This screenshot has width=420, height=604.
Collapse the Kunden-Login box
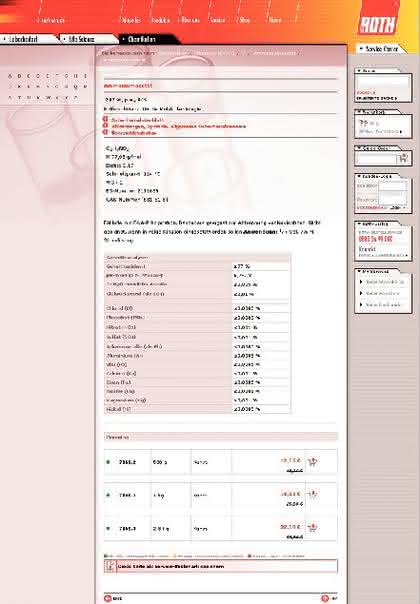tap(359, 176)
